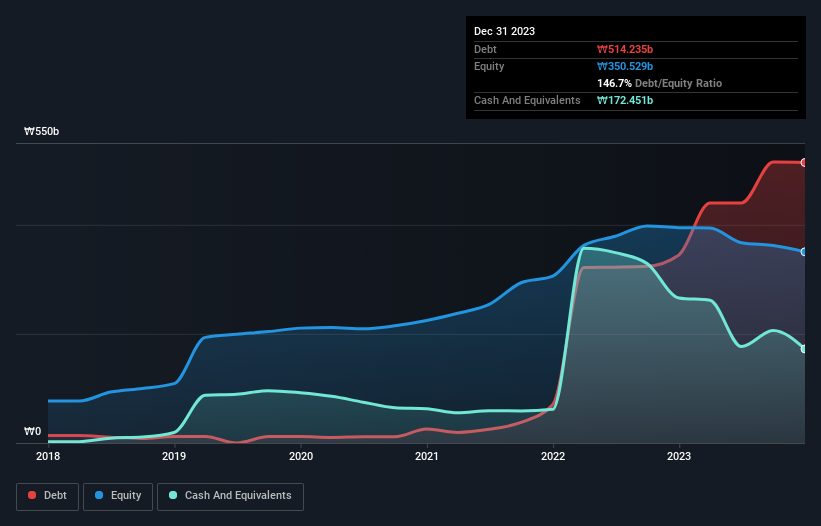Toggle the Cash And Equivalents legend button
The image size is (821, 526).
click(230, 496)
